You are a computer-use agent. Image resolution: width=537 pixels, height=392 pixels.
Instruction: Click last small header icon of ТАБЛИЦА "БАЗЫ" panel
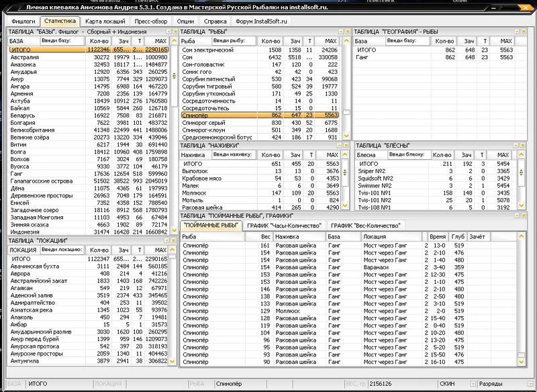(x=175, y=32)
